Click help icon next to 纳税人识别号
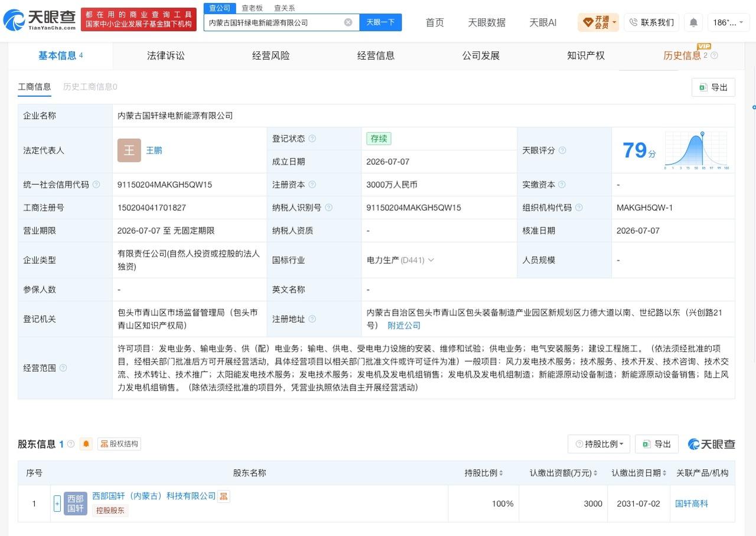The height and width of the screenshot is (536, 756). pyautogui.click(x=328, y=208)
